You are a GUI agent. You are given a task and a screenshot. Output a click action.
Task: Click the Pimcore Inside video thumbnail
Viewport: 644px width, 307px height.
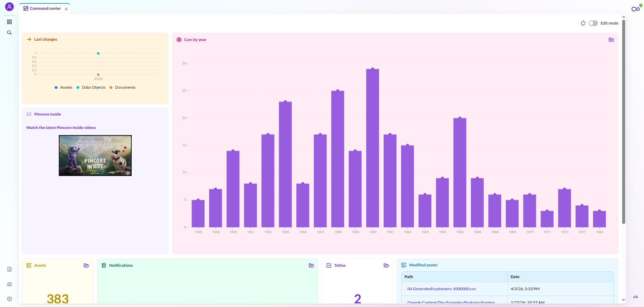95,156
